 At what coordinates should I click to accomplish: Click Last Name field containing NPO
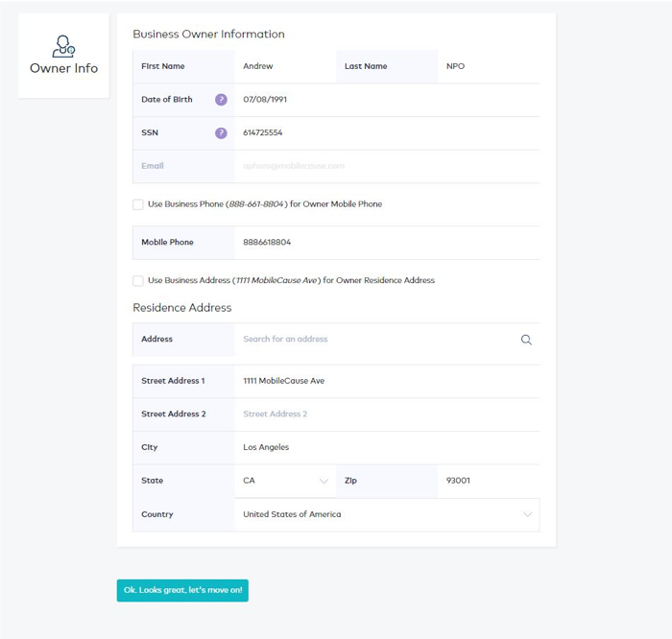click(x=489, y=66)
